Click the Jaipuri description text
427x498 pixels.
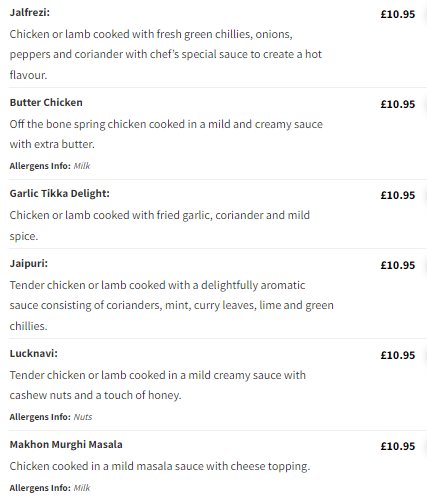(x=172, y=305)
